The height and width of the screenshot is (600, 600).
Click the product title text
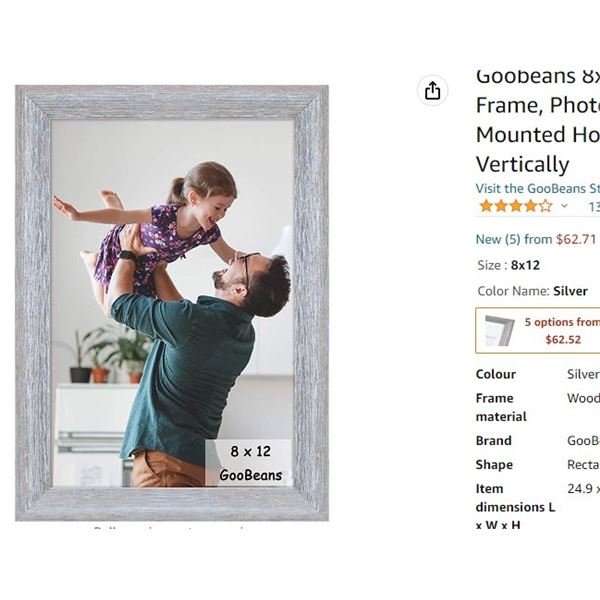tap(538, 120)
